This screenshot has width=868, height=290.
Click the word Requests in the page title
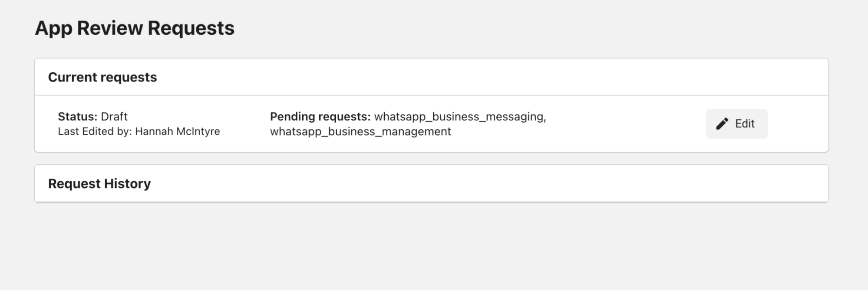[x=191, y=28]
